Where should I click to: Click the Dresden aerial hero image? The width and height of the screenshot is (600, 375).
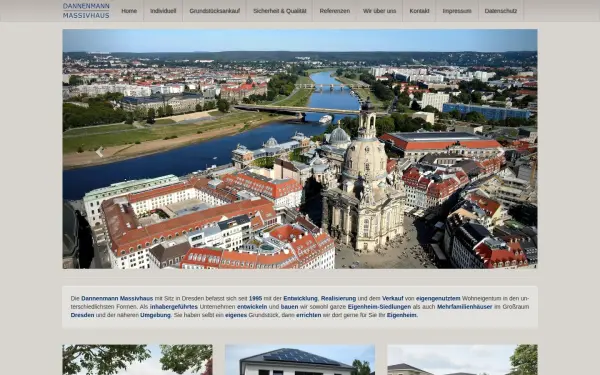pyautogui.click(x=300, y=149)
